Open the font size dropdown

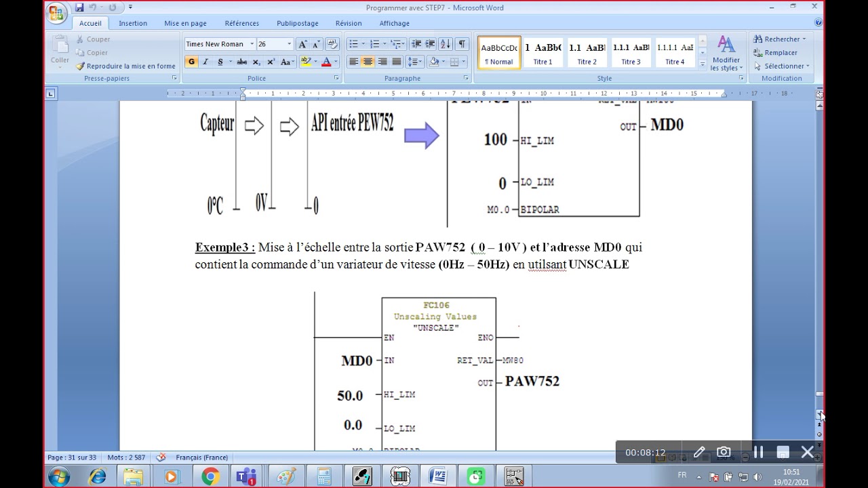(289, 44)
